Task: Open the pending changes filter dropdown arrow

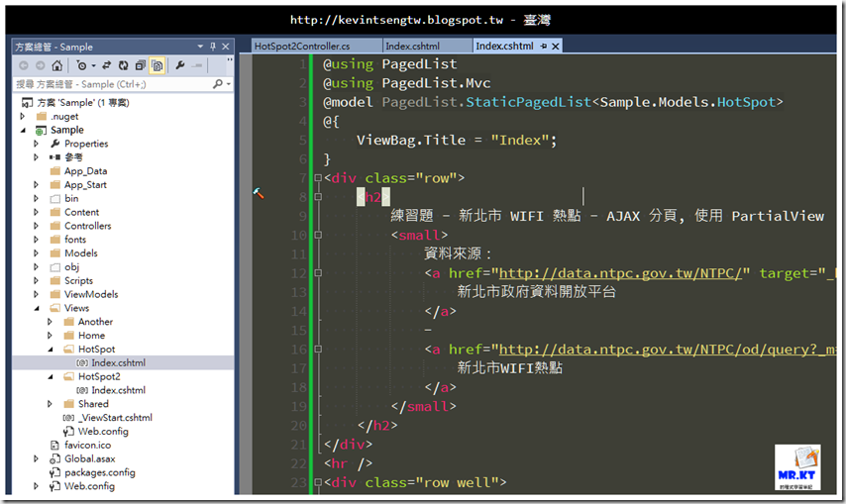Action: pos(93,66)
